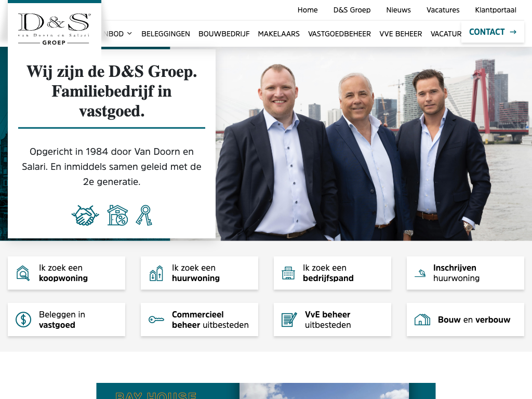Click the huurwoning buildings icon

(156, 273)
